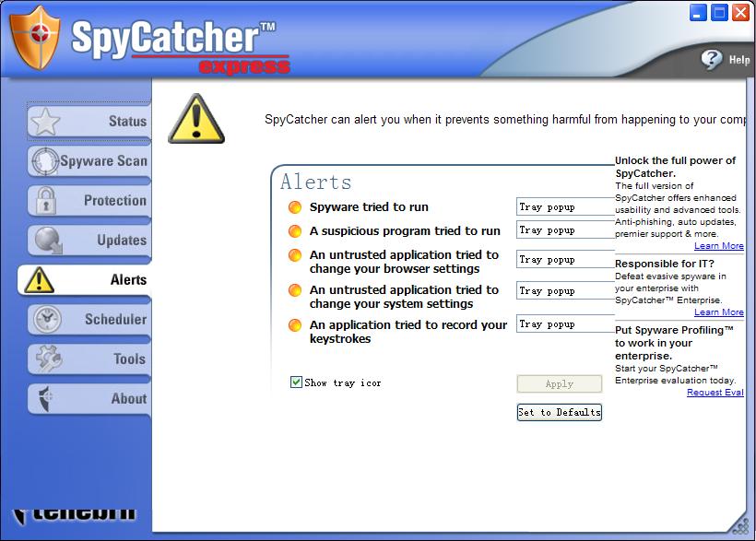756x541 pixels.
Task: Open Help via the question mark icon
Action: [712, 60]
